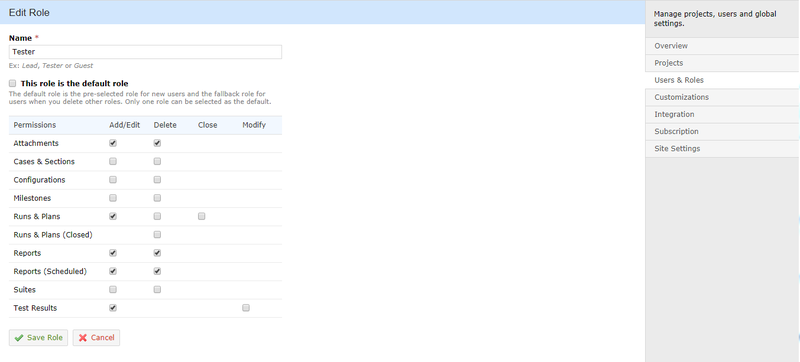Check Cases & Sections Delete permission

tap(157, 162)
